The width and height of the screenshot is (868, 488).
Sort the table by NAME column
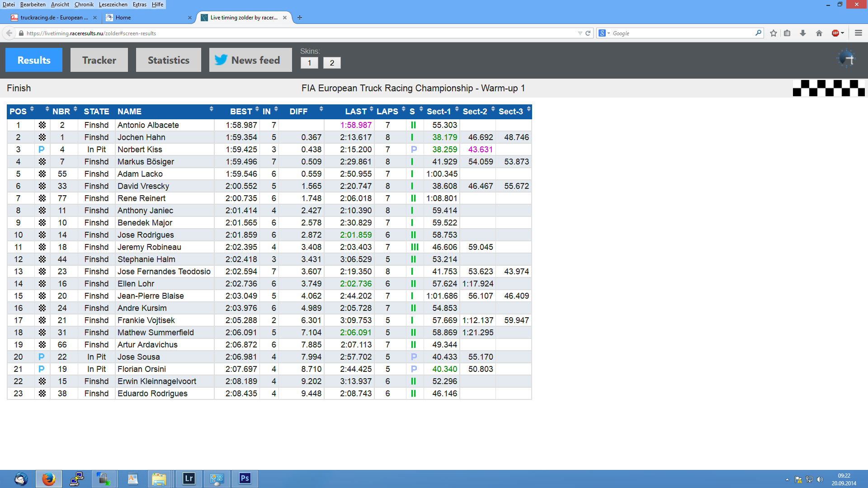click(165, 111)
